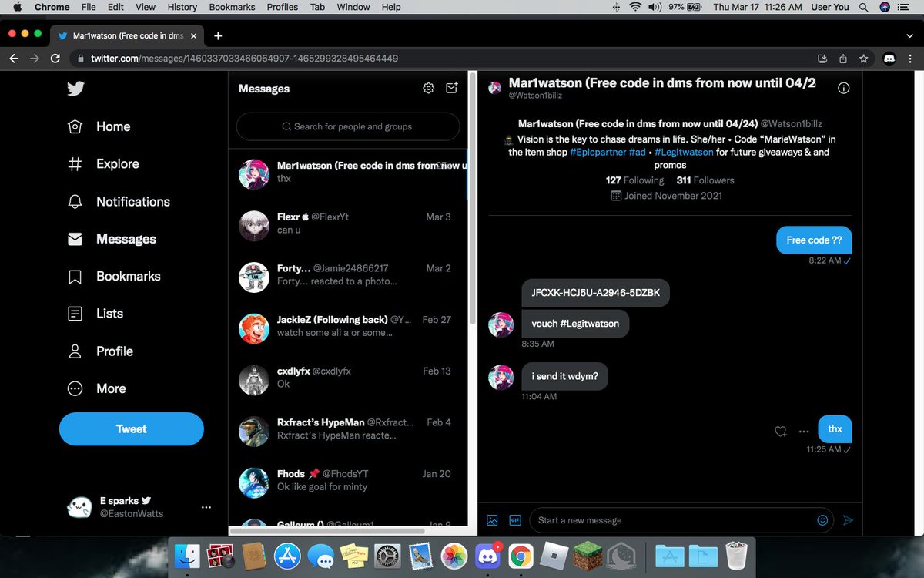Expand Chrome tab search chevron
The width and height of the screenshot is (924, 578).
click(x=910, y=35)
